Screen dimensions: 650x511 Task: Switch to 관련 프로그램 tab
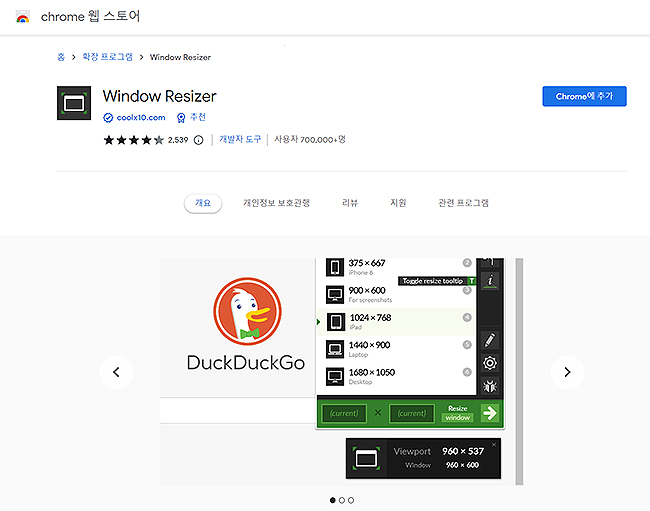(463, 203)
